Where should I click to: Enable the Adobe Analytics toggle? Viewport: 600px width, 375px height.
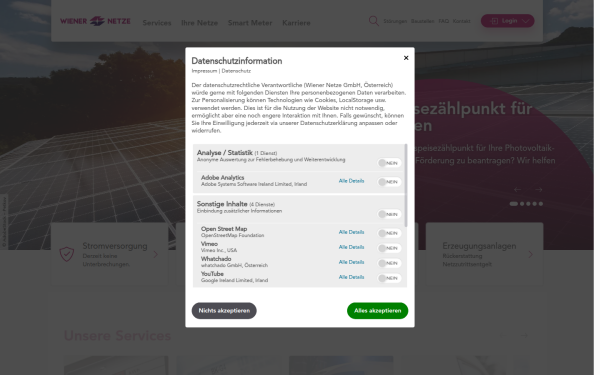coord(389,182)
